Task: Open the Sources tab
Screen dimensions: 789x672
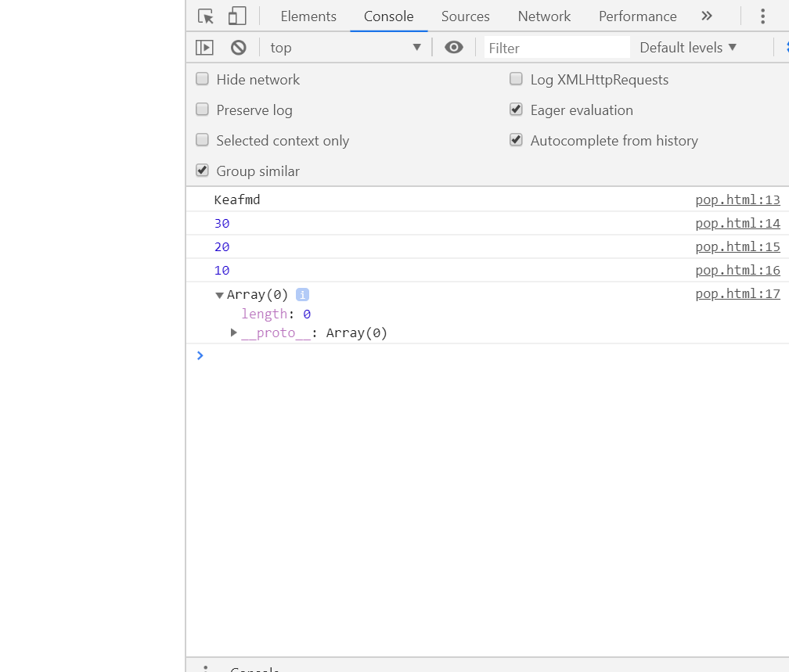Action: coord(466,16)
